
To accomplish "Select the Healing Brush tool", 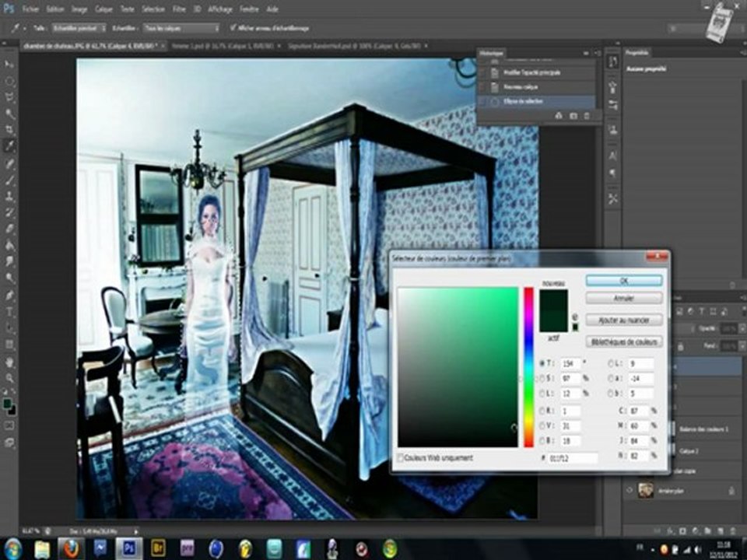I will (x=9, y=163).
